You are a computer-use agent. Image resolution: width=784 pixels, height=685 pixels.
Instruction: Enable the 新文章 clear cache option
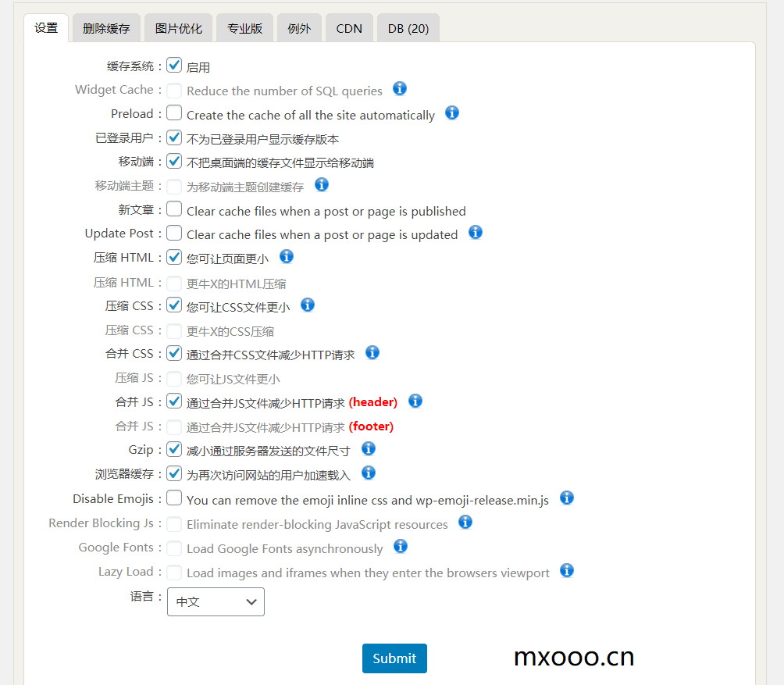[173, 209]
